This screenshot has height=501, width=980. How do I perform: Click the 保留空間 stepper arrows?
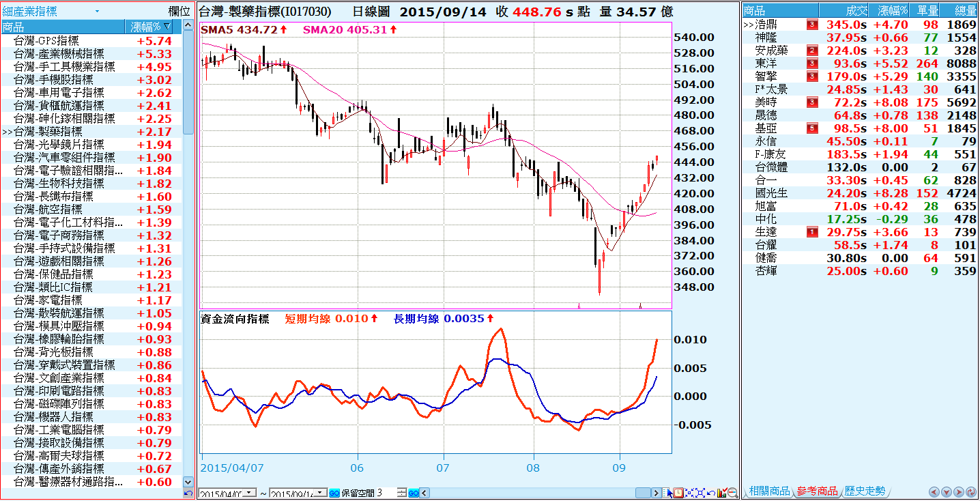click(x=402, y=493)
